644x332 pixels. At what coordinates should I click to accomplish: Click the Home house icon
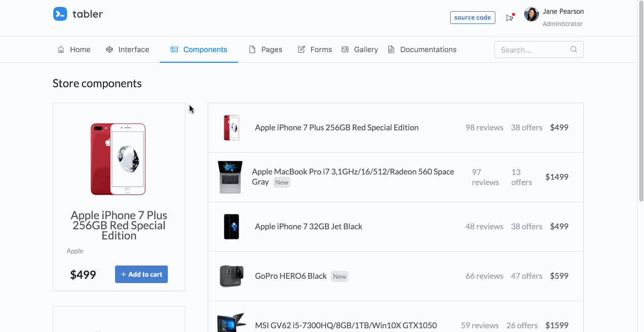61,49
